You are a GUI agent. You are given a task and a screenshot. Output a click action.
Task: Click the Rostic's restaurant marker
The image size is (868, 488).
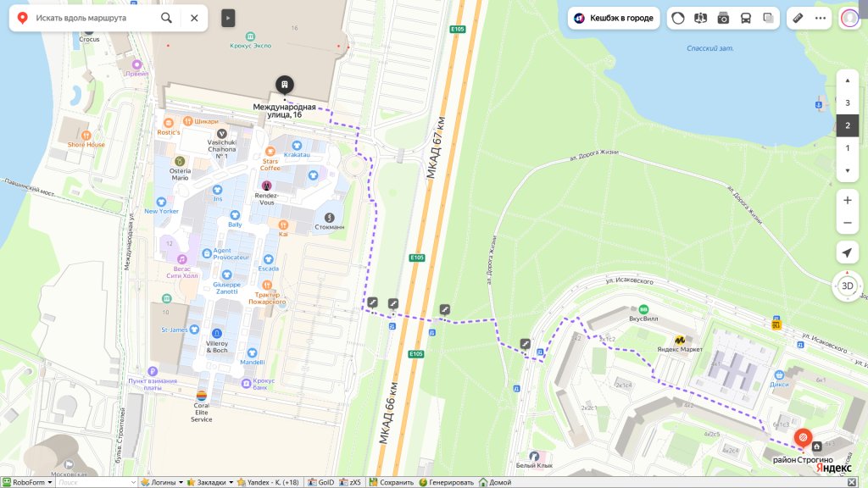pyautogui.click(x=169, y=123)
